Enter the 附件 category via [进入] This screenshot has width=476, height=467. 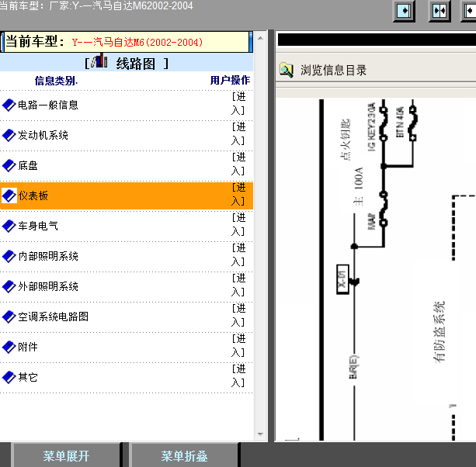click(x=238, y=345)
